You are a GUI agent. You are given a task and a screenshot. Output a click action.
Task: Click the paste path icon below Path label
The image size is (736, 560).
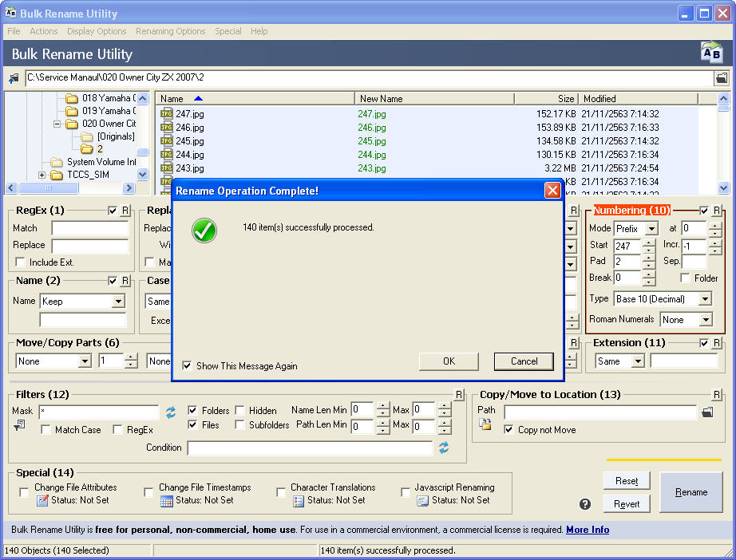click(485, 424)
